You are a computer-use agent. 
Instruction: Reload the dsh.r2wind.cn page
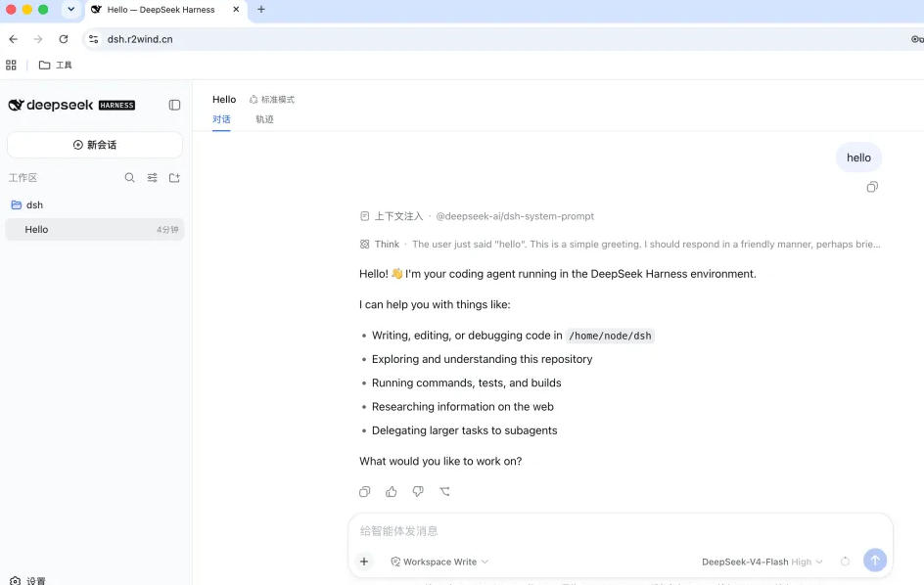(64, 39)
